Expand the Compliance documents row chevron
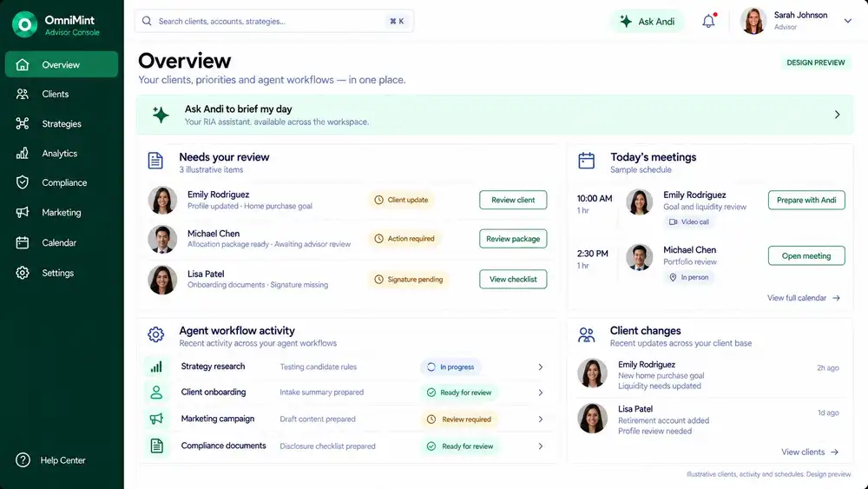Image resolution: width=868 pixels, height=489 pixels. 540,446
